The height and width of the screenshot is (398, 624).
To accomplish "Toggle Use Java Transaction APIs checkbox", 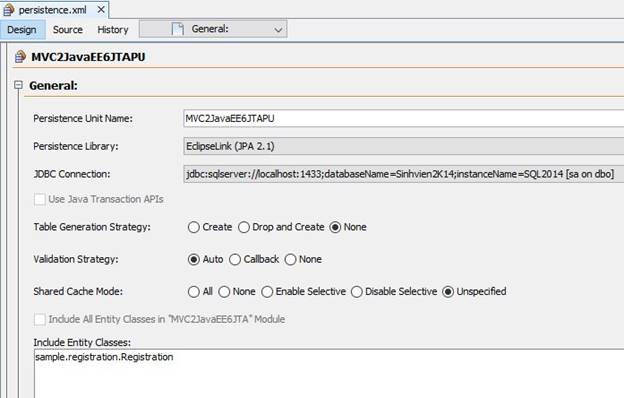I will click(x=39, y=199).
